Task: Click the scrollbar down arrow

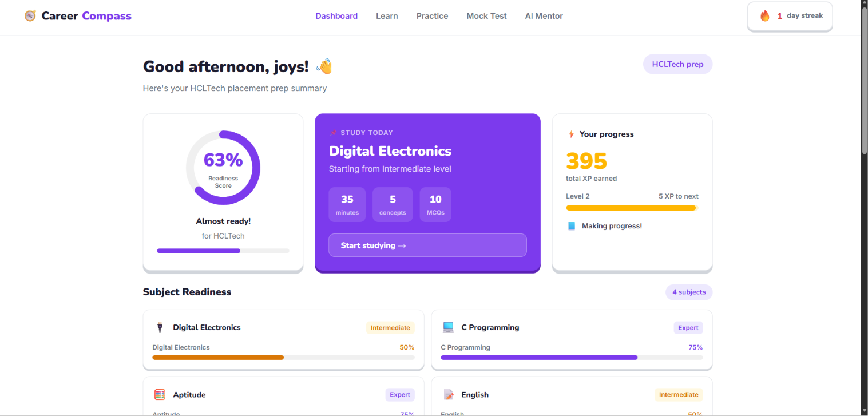Action: click(864, 412)
